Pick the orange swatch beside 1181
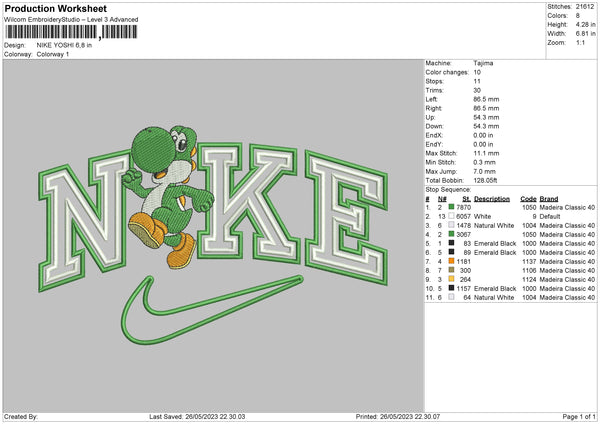 [x=451, y=261]
